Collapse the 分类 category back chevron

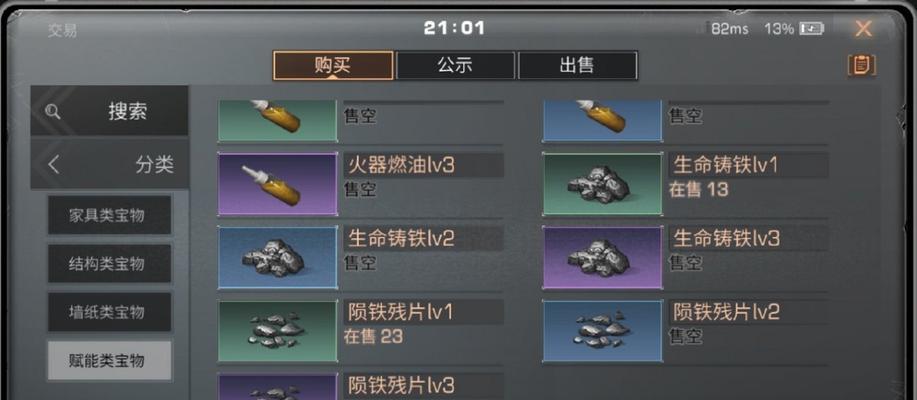coord(53,165)
